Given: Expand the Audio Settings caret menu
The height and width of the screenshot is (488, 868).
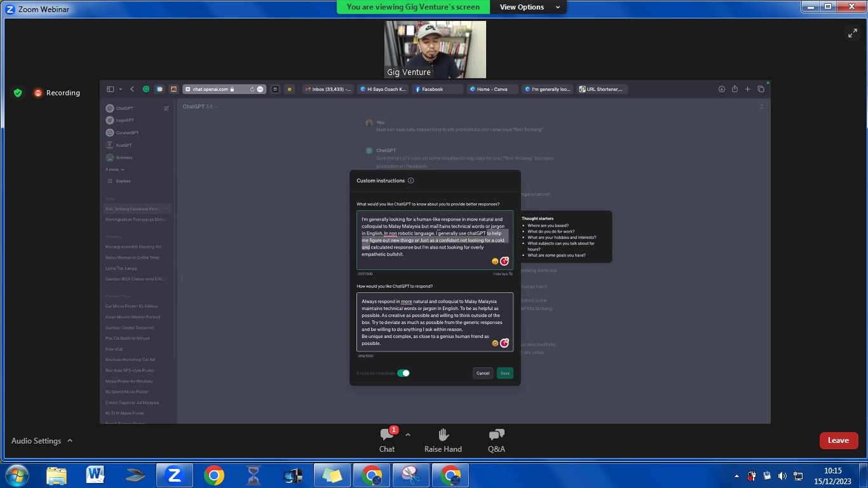Looking at the screenshot, I should pyautogui.click(x=70, y=440).
